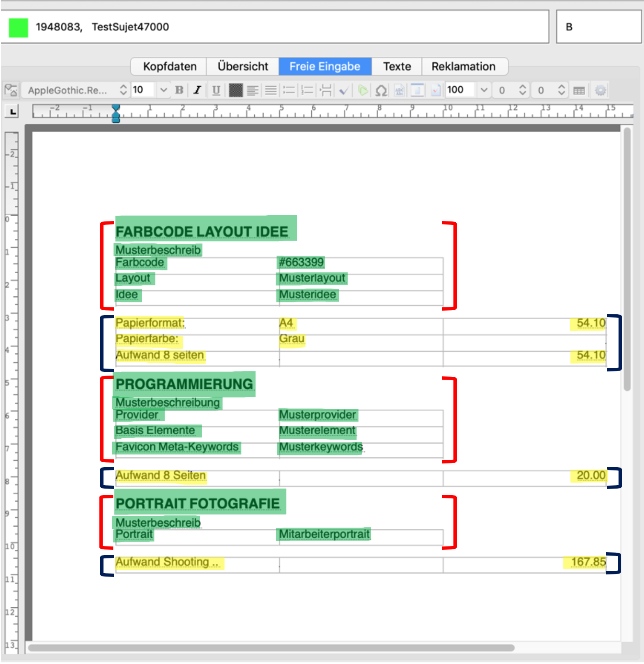Screen dimensions: 644x664
Task: Click the Omega special character icon
Action: 381,90
